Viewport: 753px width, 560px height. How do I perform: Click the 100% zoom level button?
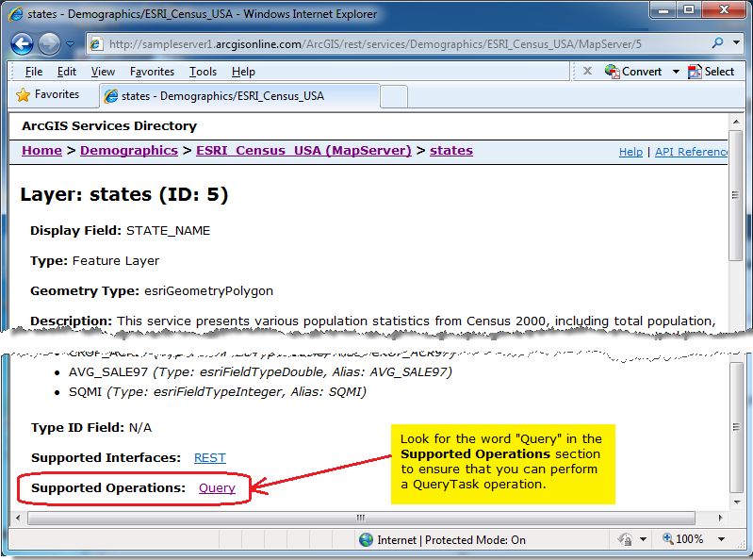tap(682, 539)
